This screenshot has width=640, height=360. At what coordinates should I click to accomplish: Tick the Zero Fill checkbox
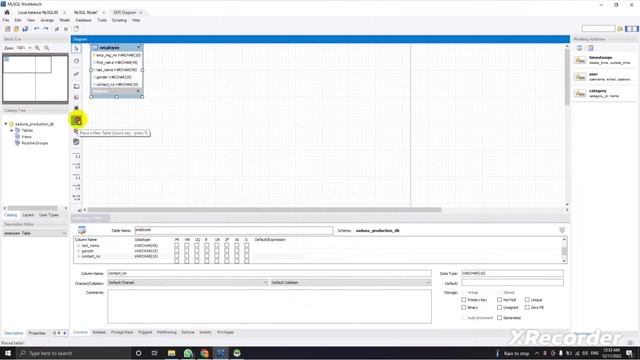[x=527, y=307]
